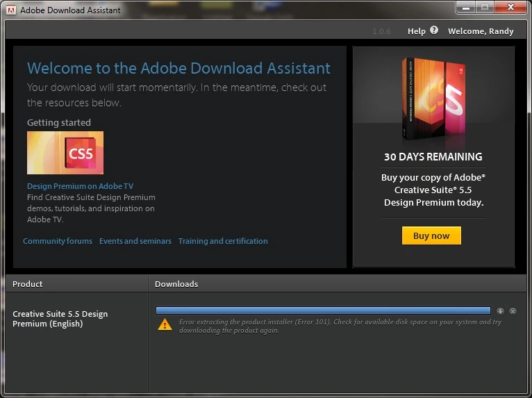
Task: Open Design Premium on Adobe TV link
Action: (x=80, y=186)
